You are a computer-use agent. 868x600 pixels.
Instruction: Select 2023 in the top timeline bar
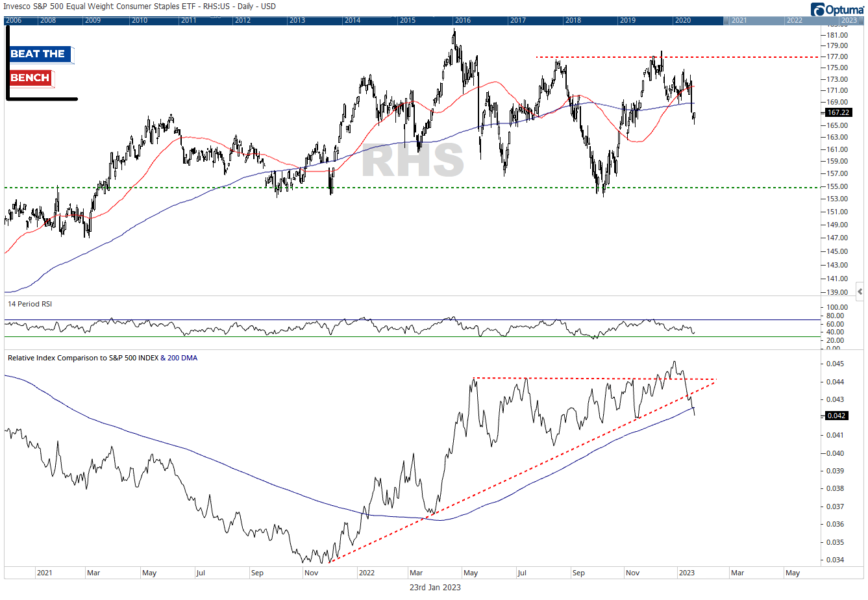849,20
